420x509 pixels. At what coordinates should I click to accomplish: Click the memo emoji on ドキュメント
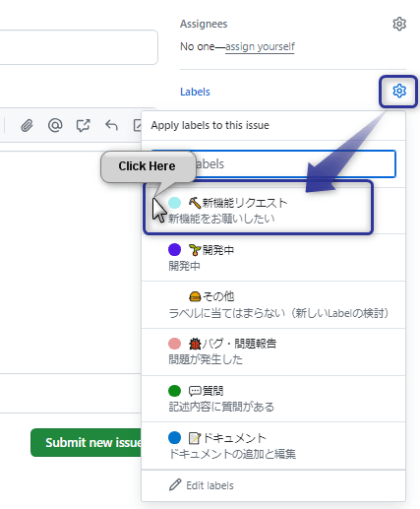tap(195, 438)
